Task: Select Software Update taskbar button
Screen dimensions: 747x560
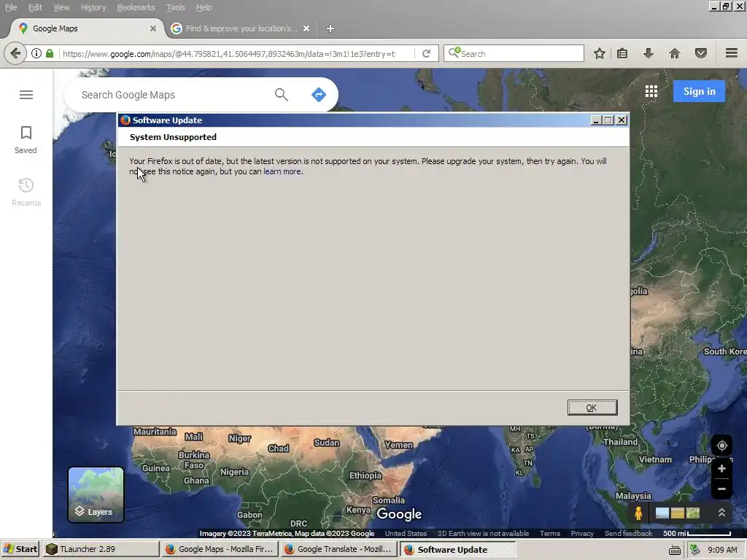Action: coord(458,549)
